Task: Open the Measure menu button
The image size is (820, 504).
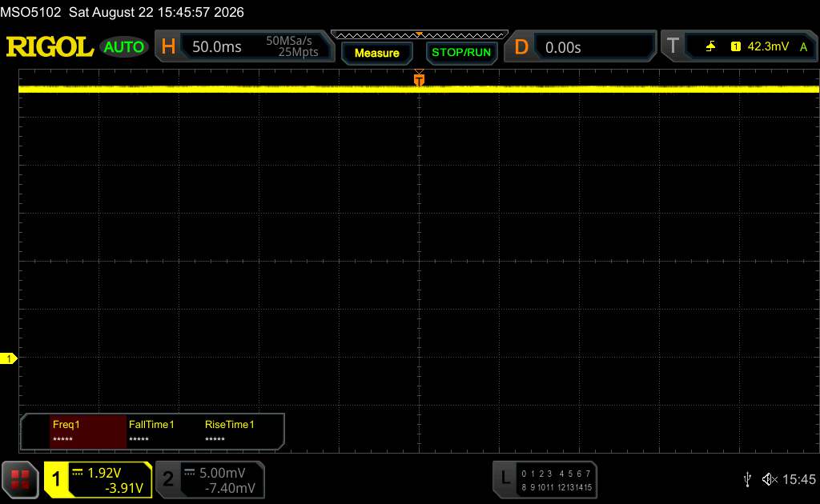Action: coord(376,54)
